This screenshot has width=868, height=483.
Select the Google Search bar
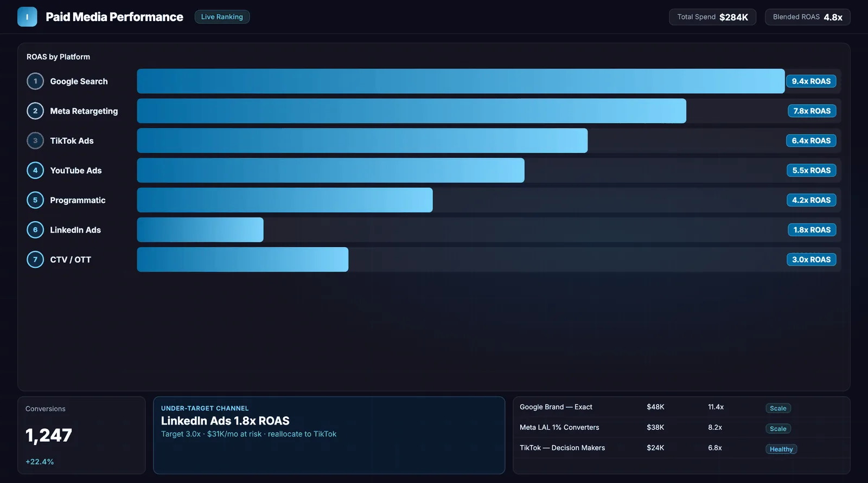click(x=461, y=81)
